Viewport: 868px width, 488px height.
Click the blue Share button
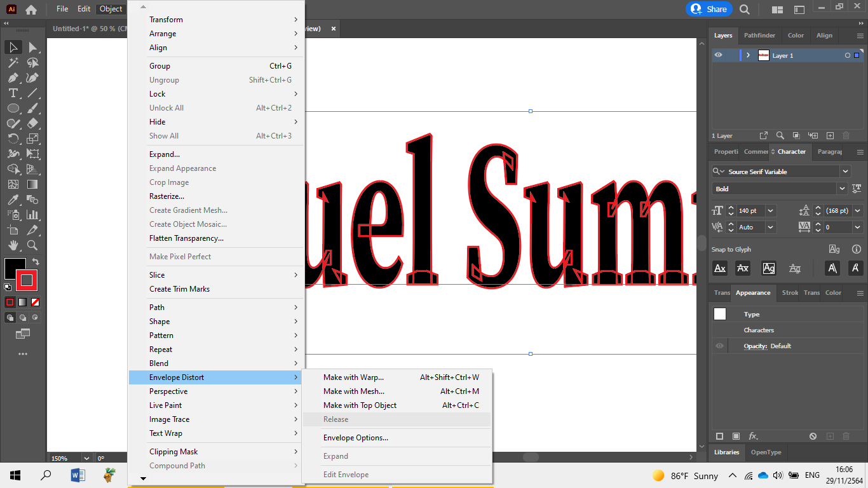(709, 9)
